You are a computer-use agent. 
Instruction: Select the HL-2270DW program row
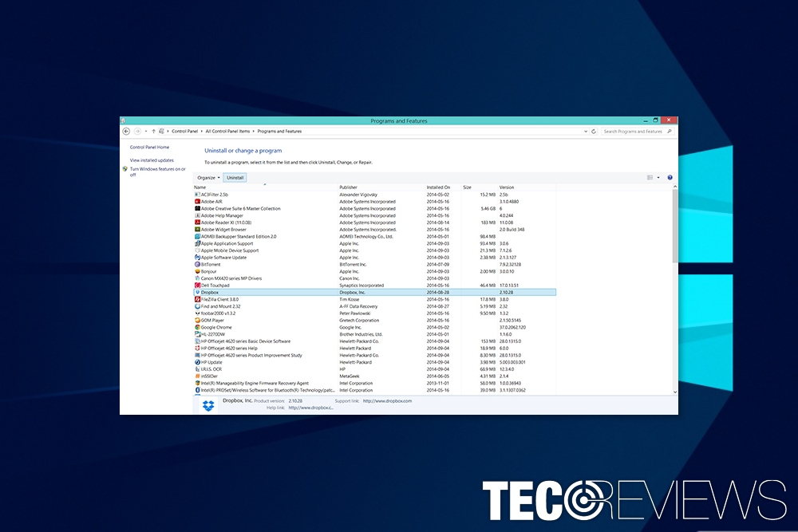click(374, 335)
